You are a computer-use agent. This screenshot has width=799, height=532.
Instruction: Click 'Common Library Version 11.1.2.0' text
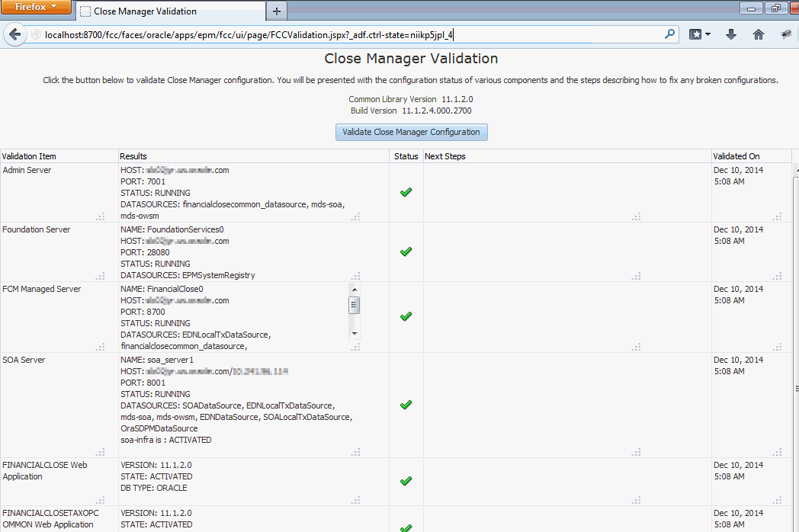coord(411,99)
